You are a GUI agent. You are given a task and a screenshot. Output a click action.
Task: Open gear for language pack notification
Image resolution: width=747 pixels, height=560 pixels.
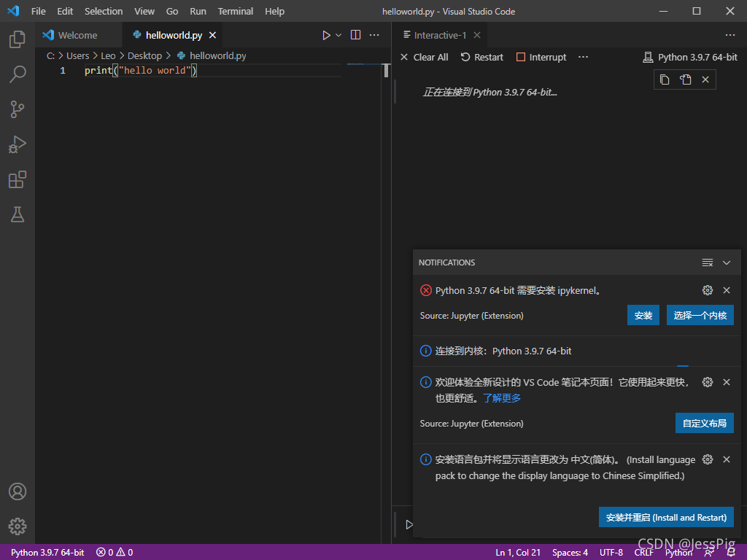point(708,459)
